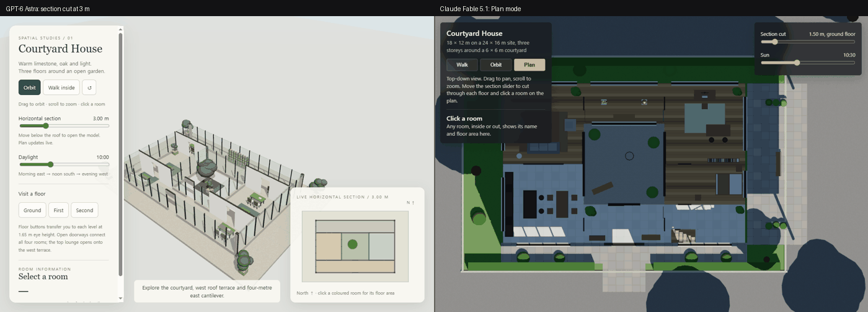Adjust the Sun slider
This screenshot has width=868, height=312.
(x=808, y=63)
